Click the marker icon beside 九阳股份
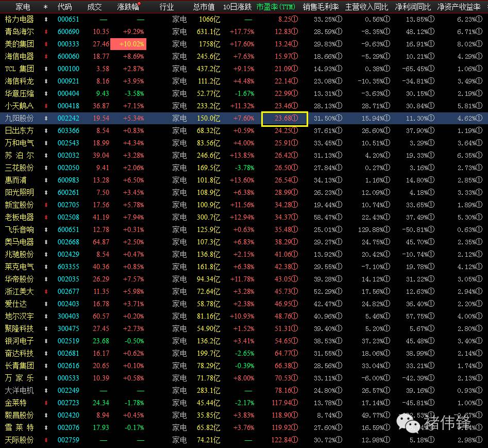The height and width of the screenshot is (448, 488). (x=46, y=118)
